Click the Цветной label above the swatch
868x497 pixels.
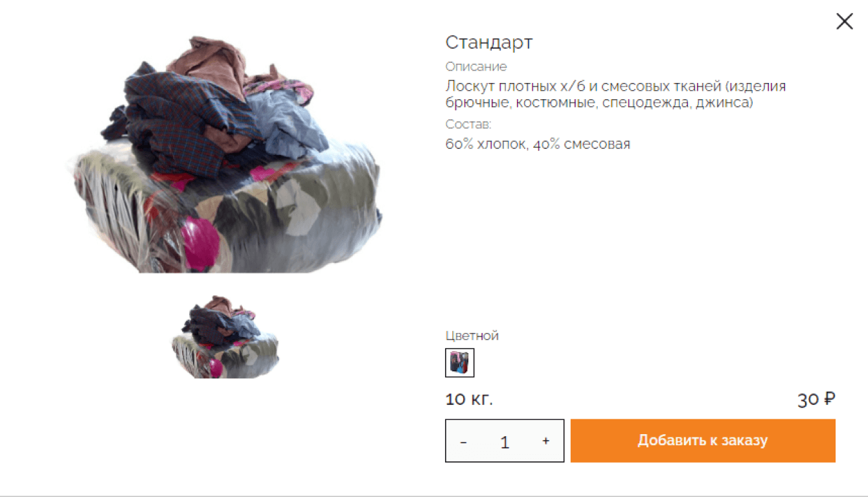[x=472, y=336]
